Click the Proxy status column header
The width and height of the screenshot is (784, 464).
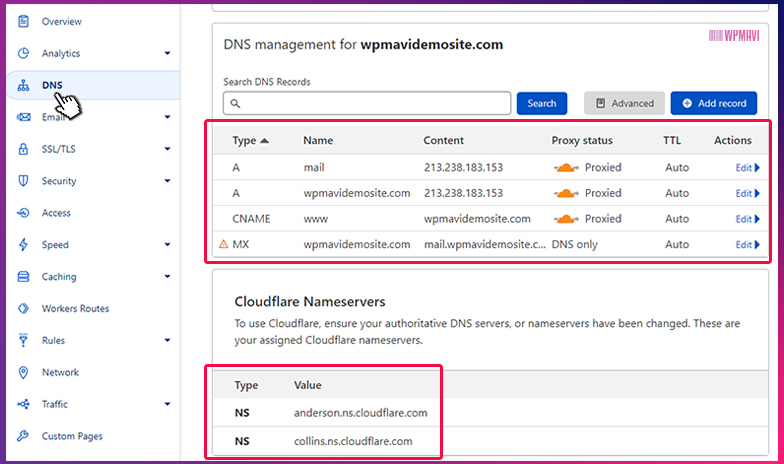tap(582, 140)
